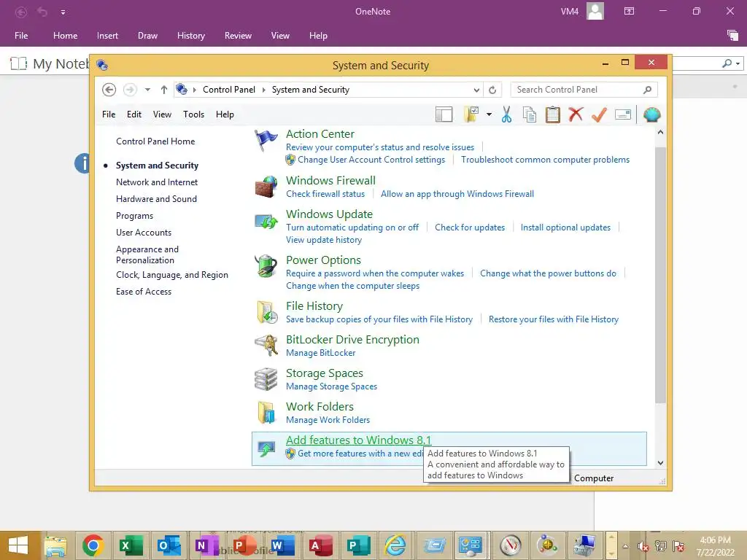
Task: Open the Control Panel Edit menu
Action: point(134,114)
